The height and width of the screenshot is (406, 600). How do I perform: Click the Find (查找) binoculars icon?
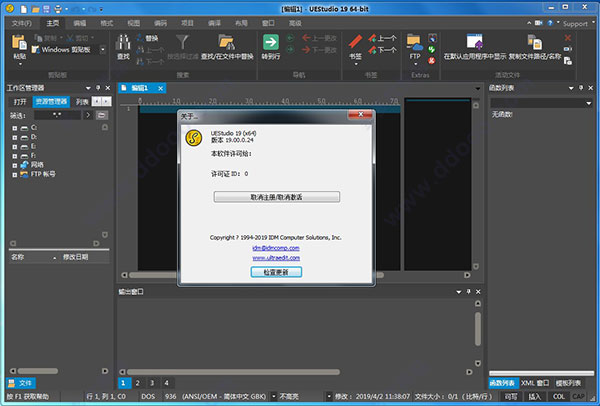(x=123, y=42)
